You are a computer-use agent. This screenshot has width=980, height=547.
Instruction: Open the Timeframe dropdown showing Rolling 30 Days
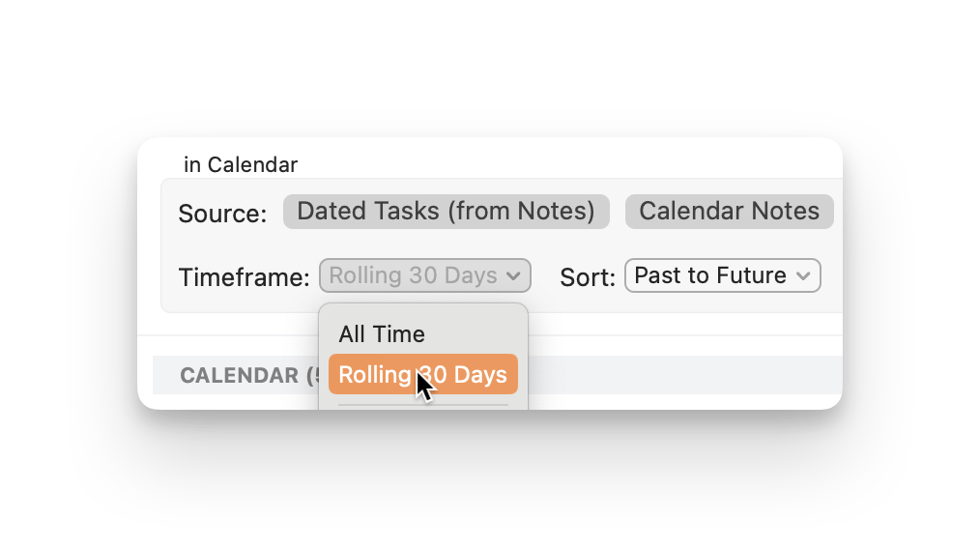point(413,275)
